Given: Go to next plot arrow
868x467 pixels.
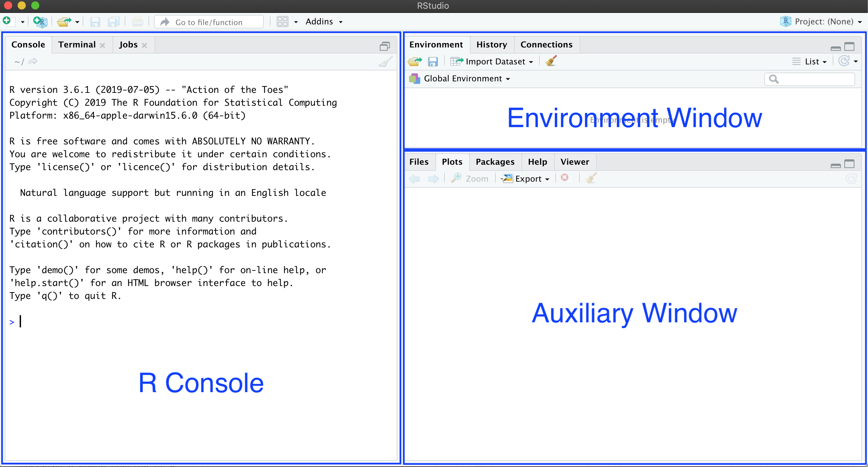Looking at the screenshot, I should (433, 179).
